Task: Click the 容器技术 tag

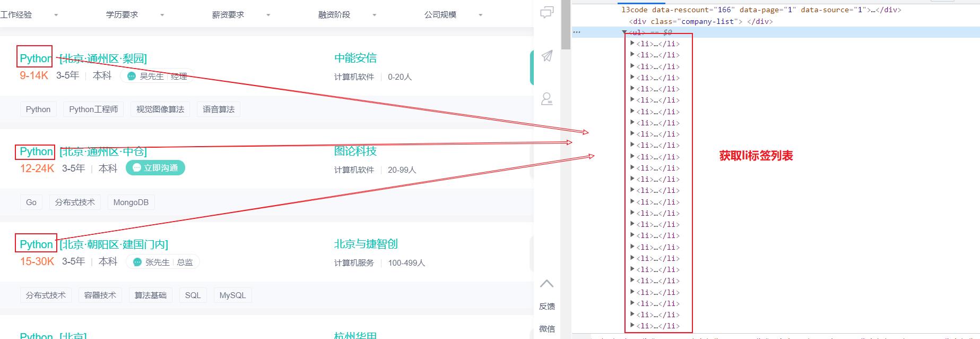Action: [100, 295]
